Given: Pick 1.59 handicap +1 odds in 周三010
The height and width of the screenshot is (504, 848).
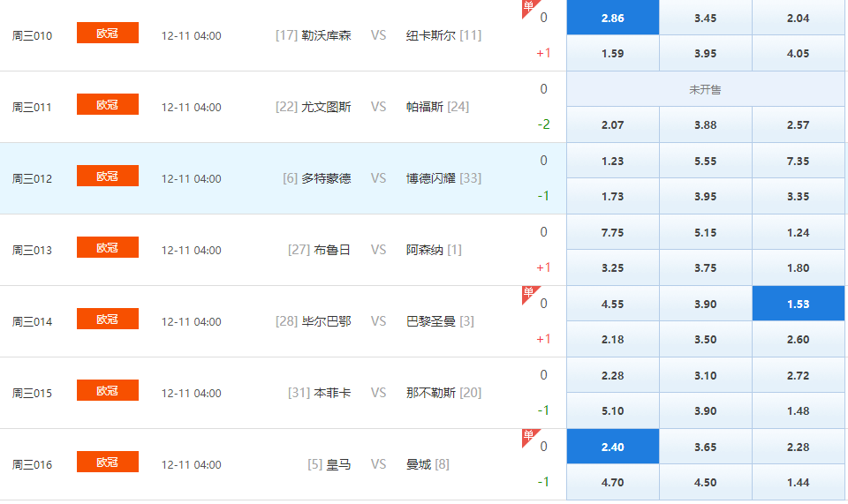Looking at the screenshot, I should point(613,54).
